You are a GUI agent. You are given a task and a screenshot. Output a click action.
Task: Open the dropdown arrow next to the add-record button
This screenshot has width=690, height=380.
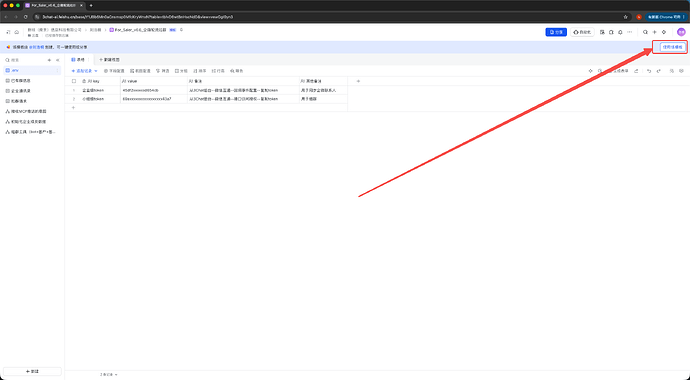click(x=96, y=71)
